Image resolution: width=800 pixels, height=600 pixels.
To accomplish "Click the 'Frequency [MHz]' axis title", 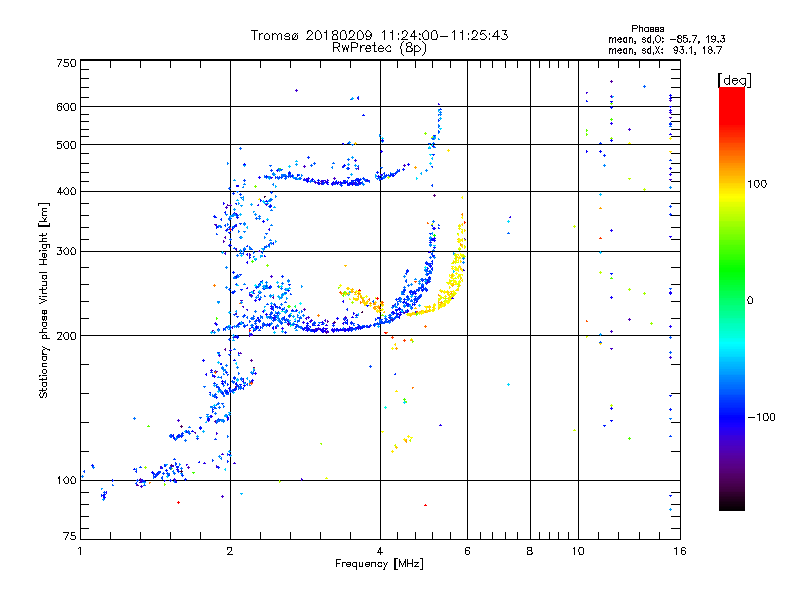I will [379, 564].
